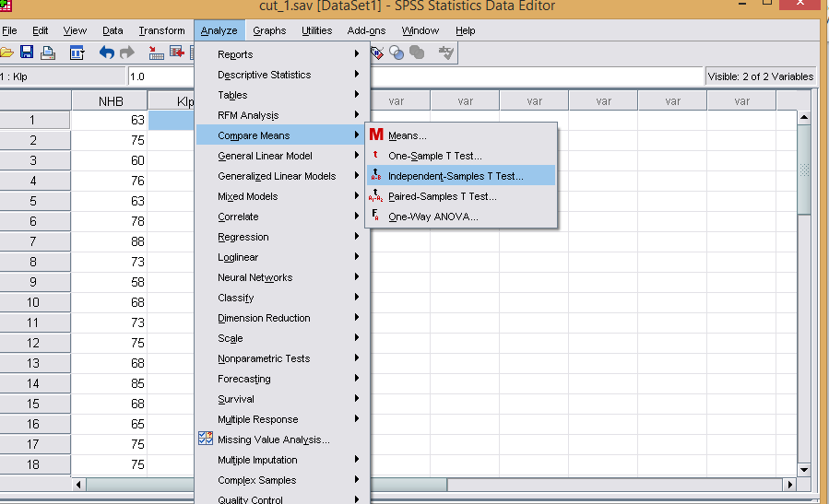Choose Independent-Samples T Test...
Screen dimensions: 829x504
461,175
